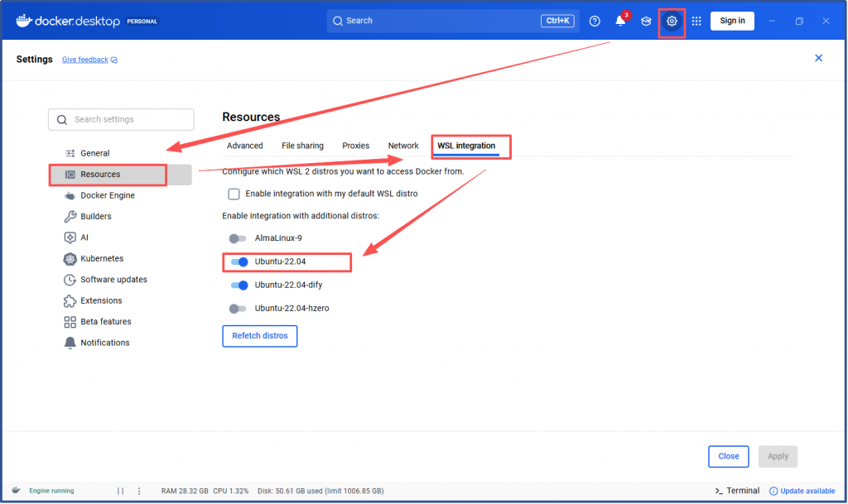Screen dimensions: 848x504
Task: Click the engine pause icon in status bar
Action: coord(121,491)
